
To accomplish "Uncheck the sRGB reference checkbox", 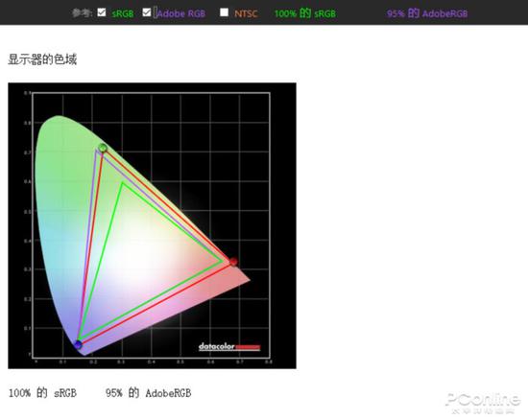I will tap(102, 12).
